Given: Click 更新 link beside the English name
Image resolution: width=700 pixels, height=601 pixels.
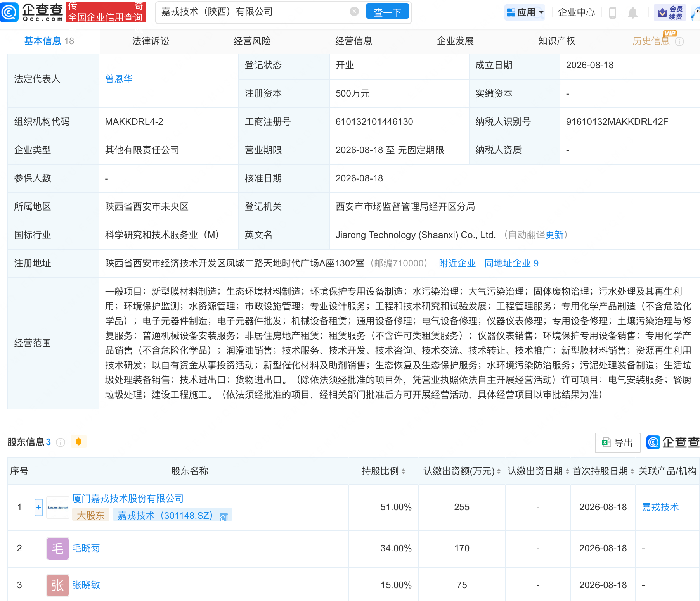Looking at the screenshot, I should coord(554,235).
